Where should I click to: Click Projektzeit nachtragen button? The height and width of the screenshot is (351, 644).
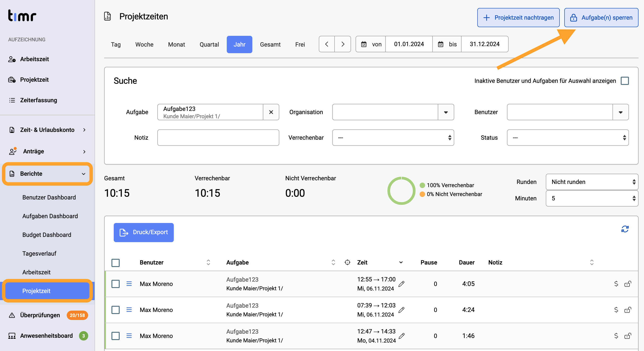pyautogui.click(x=518, y=18)
